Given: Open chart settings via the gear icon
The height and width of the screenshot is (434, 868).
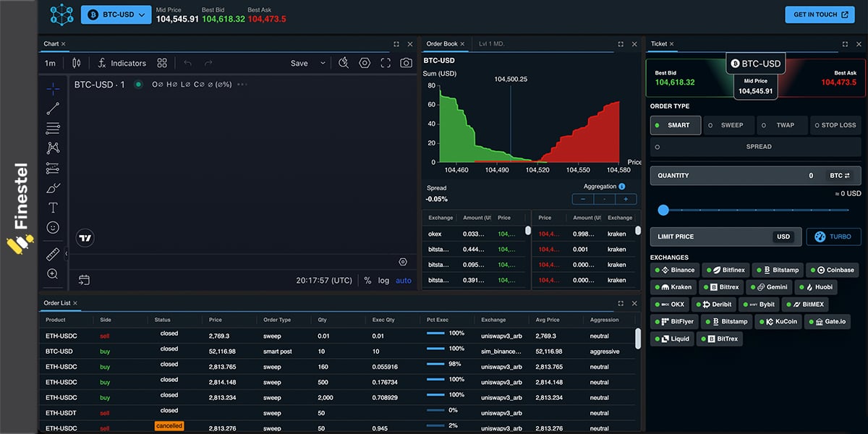Looking at the screenshot, I should tap(364, 63).
